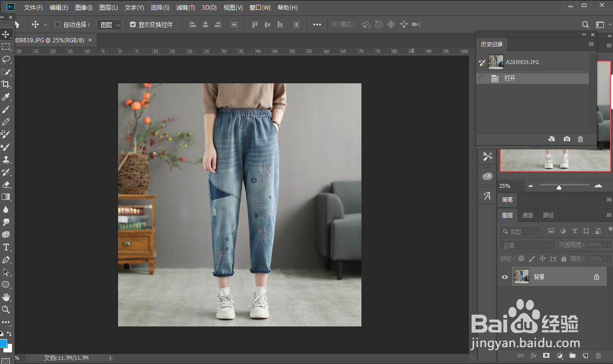Viewport: 613px width, 364px height.
Task: Hide the 背景 layer with eye icon
Action: point(505,277)
